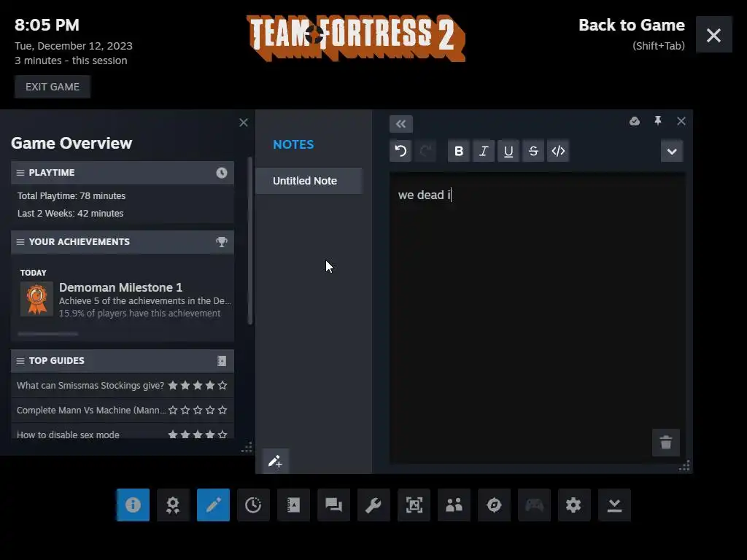Toggle Code formatting in note editor
Screen dimensions: 747x560
click(x=558, y=152)
